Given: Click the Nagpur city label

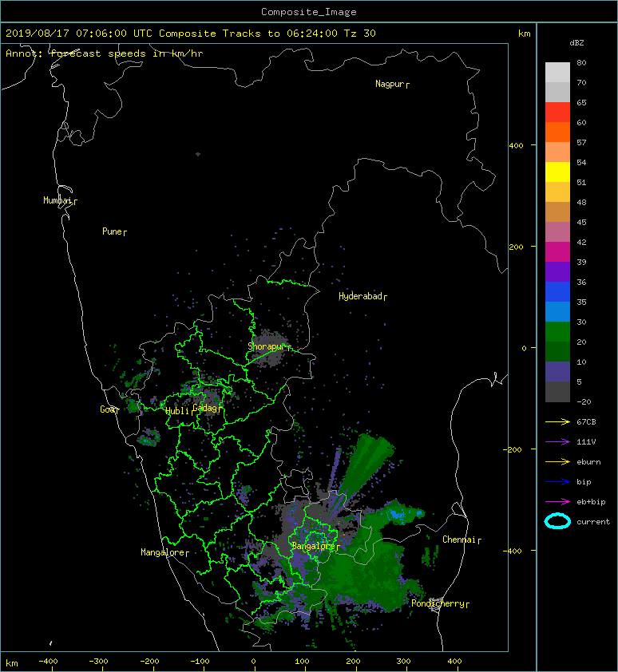Looking at the screenshot, I should pos(390,84).
